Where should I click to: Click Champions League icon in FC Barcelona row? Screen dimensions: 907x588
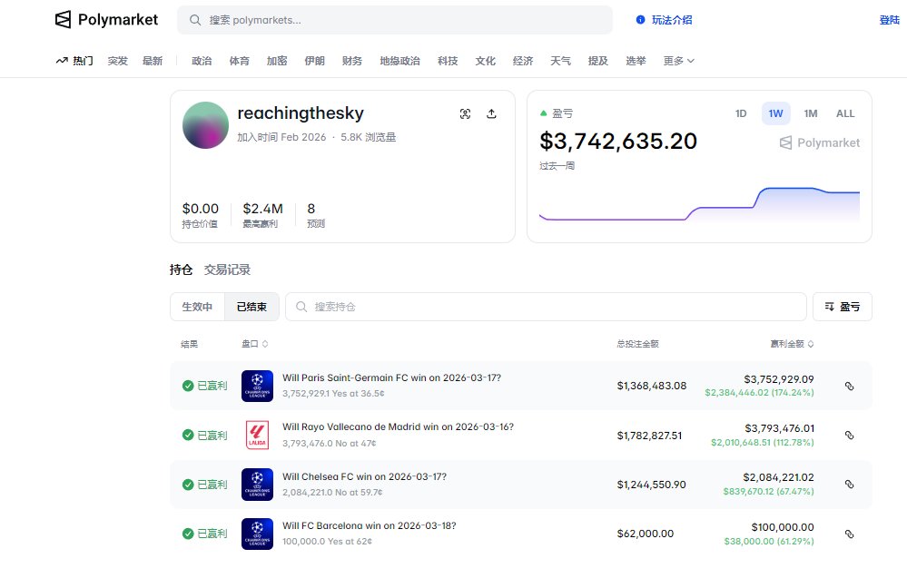pyautogui.click(x=258, y=534)
